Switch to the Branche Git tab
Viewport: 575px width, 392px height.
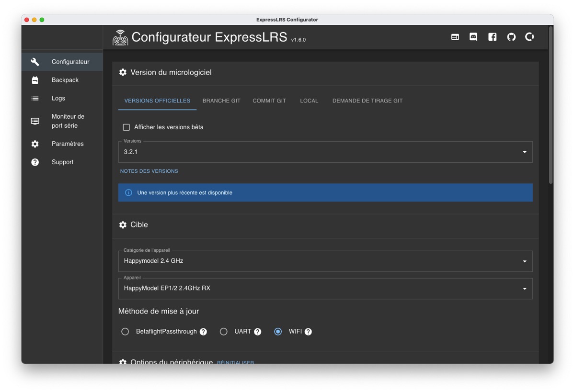pos(221,101)
